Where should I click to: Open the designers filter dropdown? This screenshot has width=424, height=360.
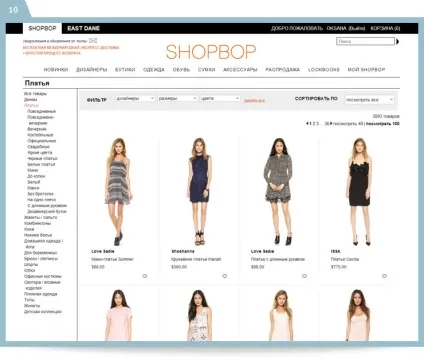tap(135, 98)
